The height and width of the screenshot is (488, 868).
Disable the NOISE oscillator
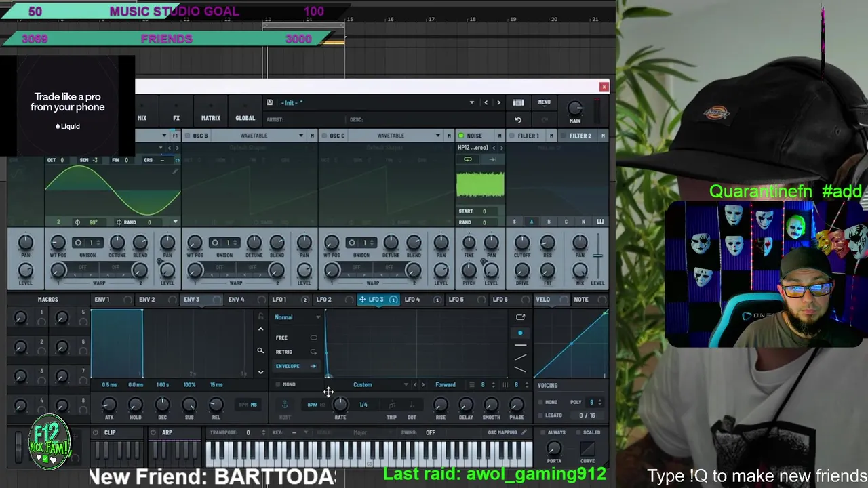[x=461, y=136]
